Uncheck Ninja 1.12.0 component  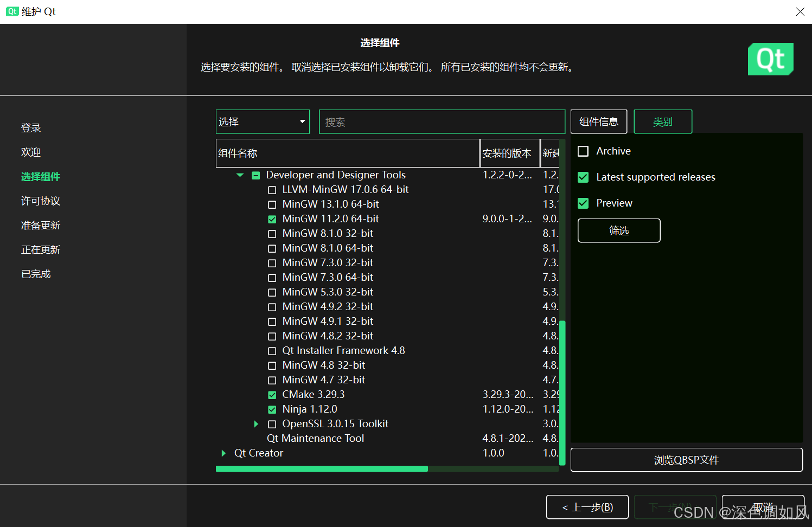(x=272, y=409)
